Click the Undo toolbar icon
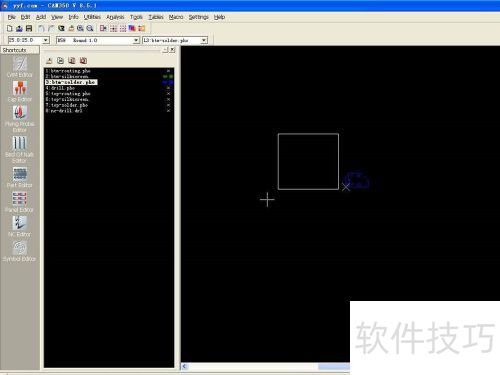Viewport: 500px width, 375px height. coord(41,29)
